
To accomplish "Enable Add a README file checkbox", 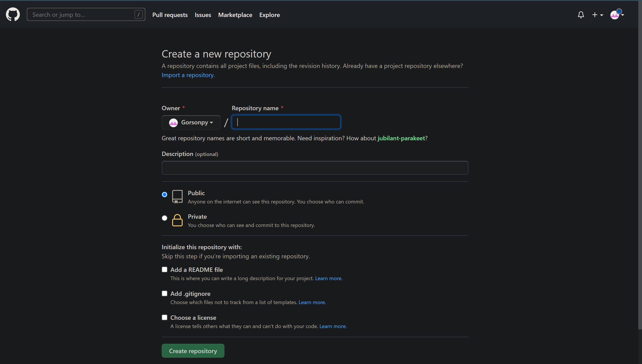I will click(164, 269).
